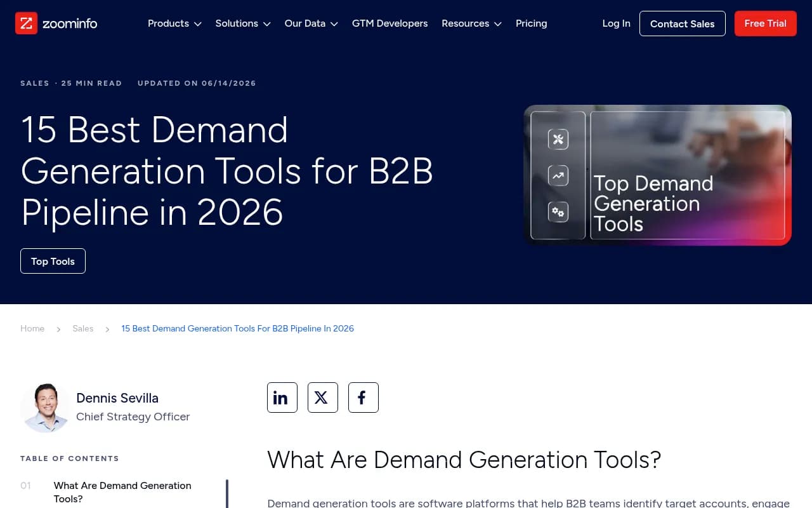Click the tools icon in hero image
Image resolution: width=812 pixels, height=508 pixels.
558,139
